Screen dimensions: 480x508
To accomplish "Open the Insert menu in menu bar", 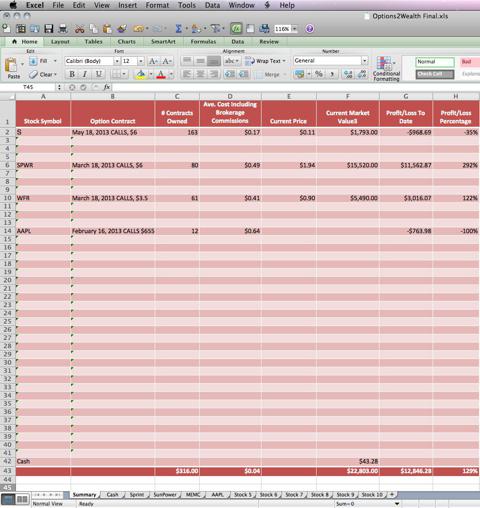I will 127,5.
